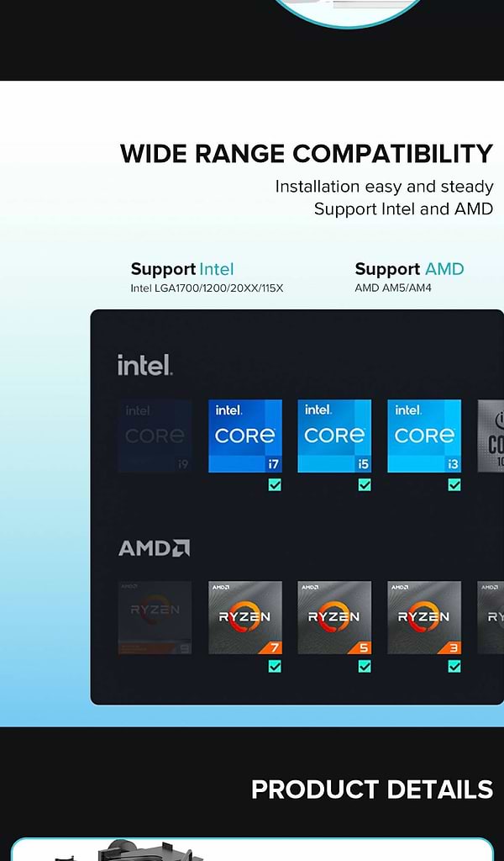Click the Support Intel heading

pyautogui.click(x=182, y=269)
